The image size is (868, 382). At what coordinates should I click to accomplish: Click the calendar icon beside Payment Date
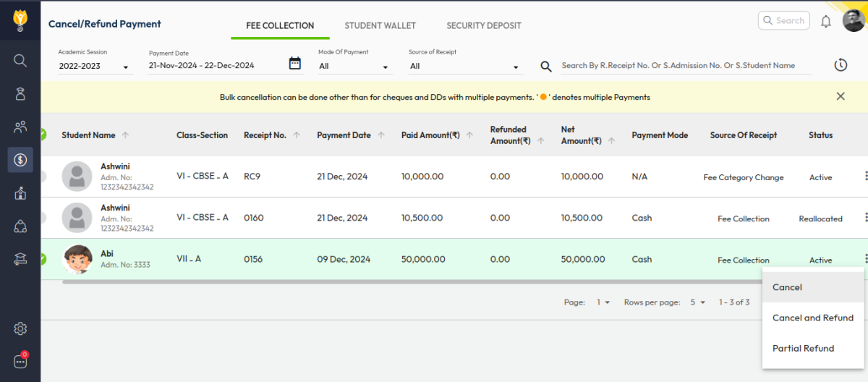click(294, 64)
